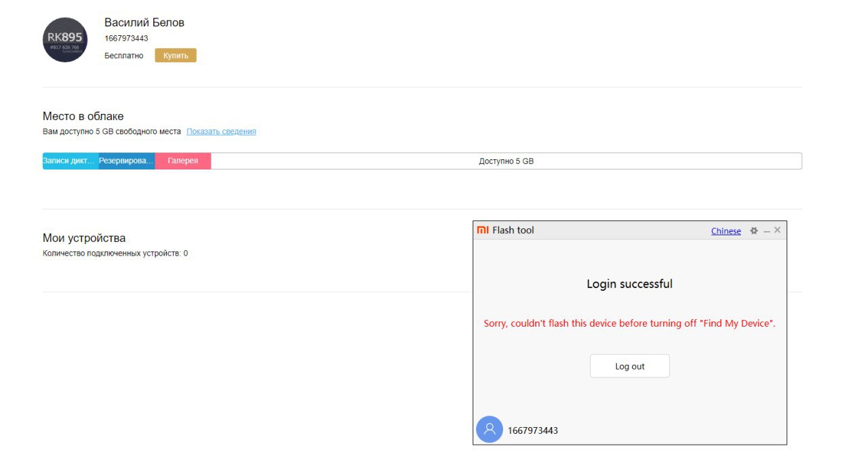
Task: Minimize the Flash tool window
Action: pos(766,231)
